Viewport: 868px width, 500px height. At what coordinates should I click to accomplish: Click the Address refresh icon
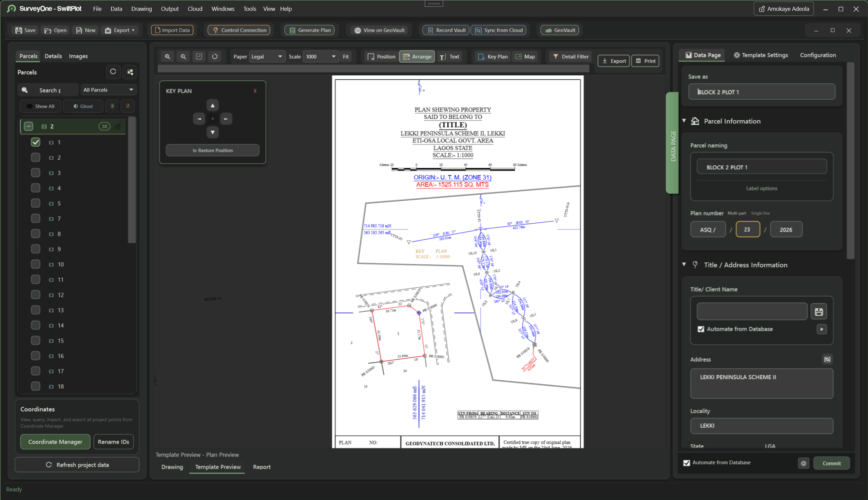[827, 359]
